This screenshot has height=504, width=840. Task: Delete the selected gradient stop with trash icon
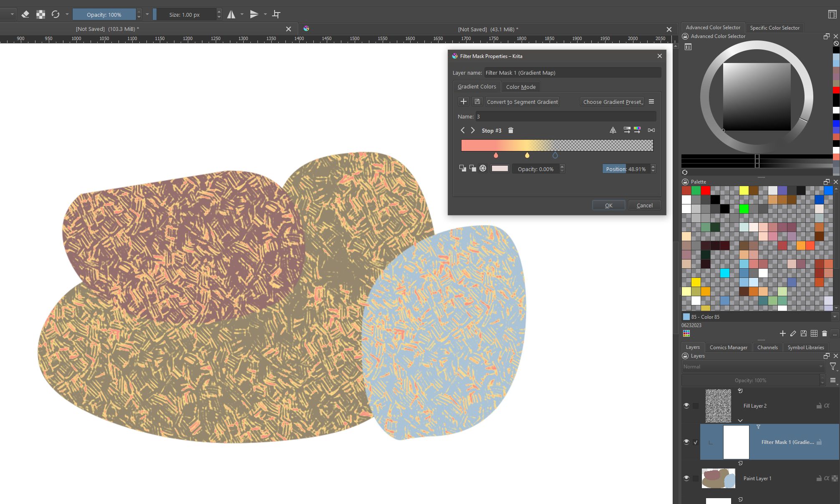click(511, 131)
